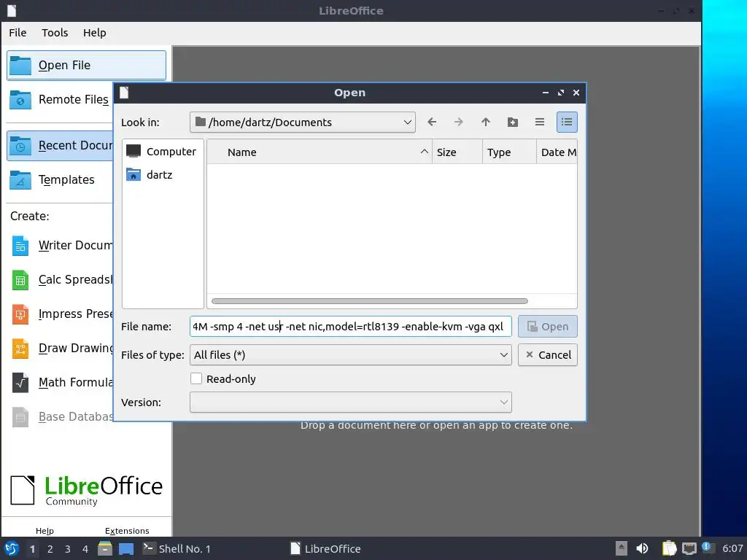747x560 pixels.
Task: Sort by Size column header
Action: pos(457,152)
